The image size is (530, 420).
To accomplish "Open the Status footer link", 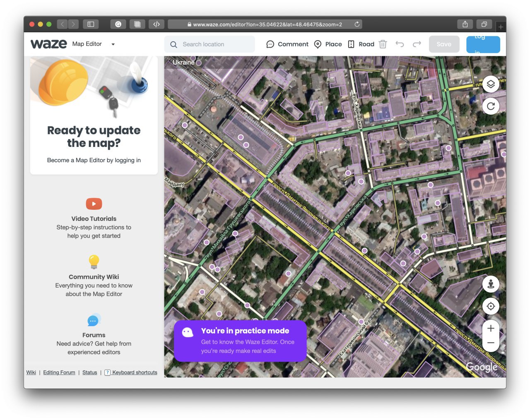I will pos(90,372).
